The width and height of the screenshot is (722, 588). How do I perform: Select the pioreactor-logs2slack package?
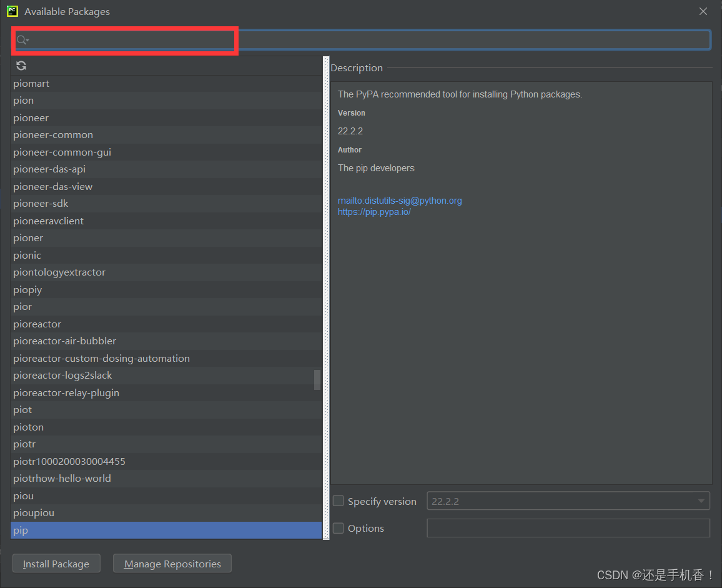click(x=166, y=376)
